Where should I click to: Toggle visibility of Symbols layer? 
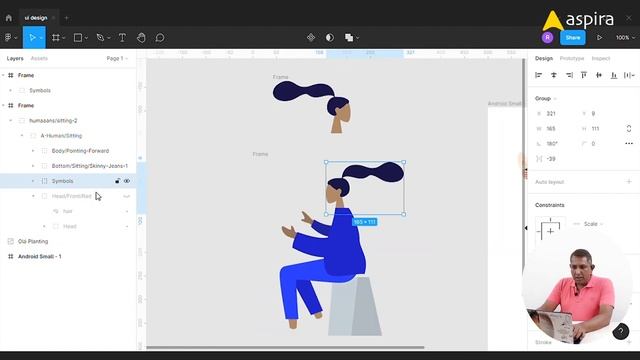pyautogui.click(x=127, y=181)
